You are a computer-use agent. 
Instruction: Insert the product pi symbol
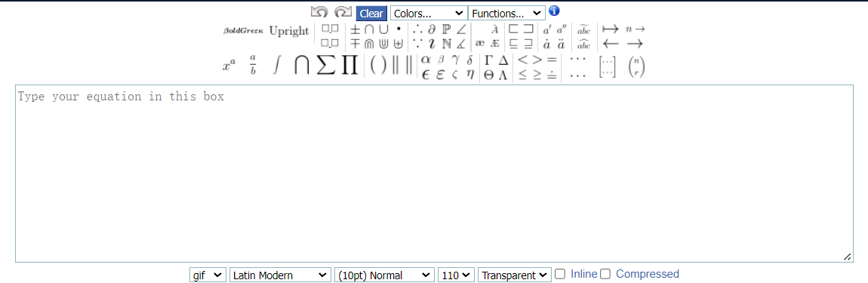(x=349, y=65)
